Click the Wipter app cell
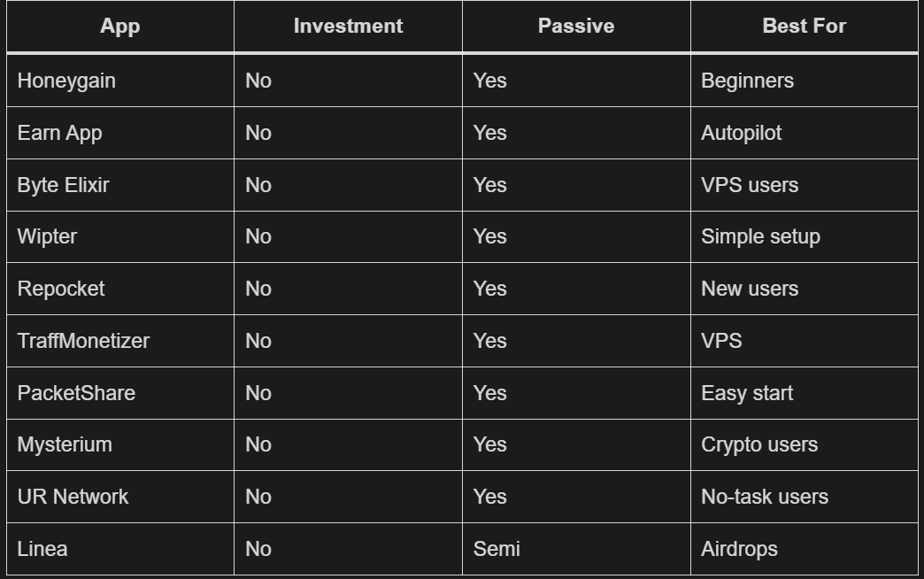Viewport: 924px width, 579px height. 47,236
